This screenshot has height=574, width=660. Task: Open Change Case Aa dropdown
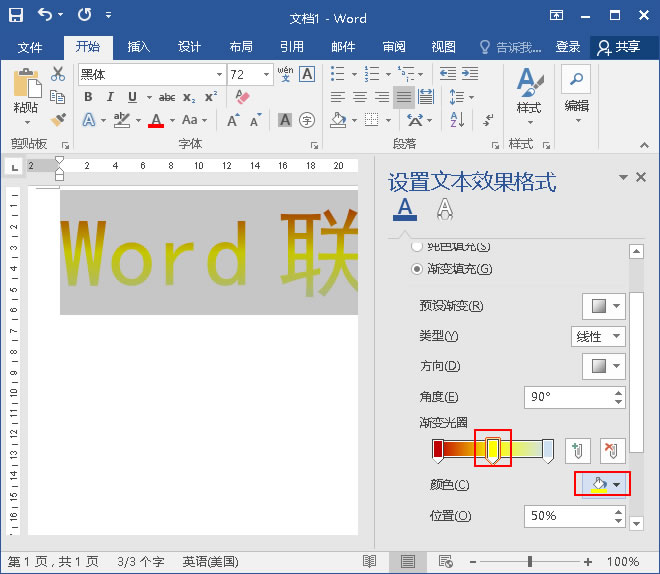[x=194, y=120]
